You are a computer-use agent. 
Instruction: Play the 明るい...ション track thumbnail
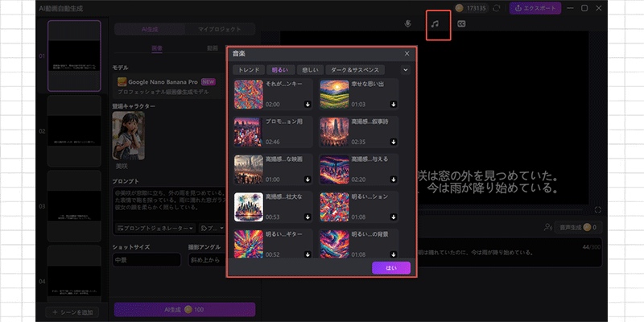pyautogui.click(x=334, y=207)
